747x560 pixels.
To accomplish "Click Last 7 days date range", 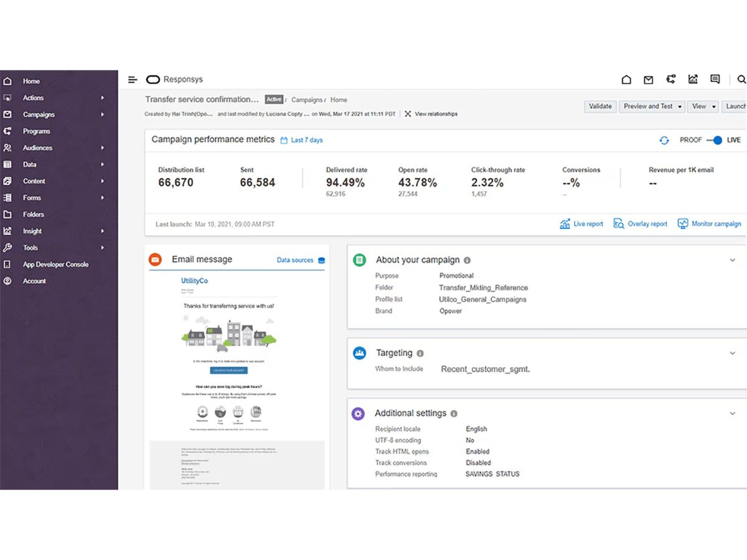I will (307, 140).
